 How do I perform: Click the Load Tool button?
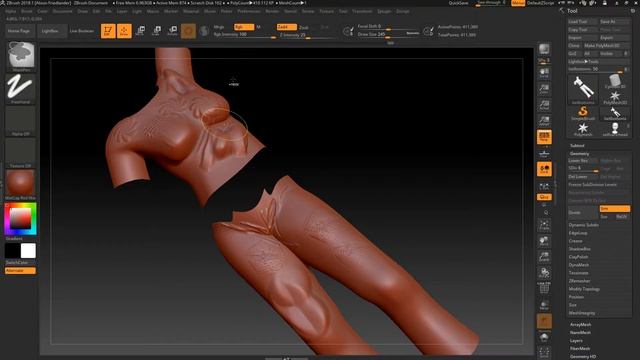(x=583, y=22)
